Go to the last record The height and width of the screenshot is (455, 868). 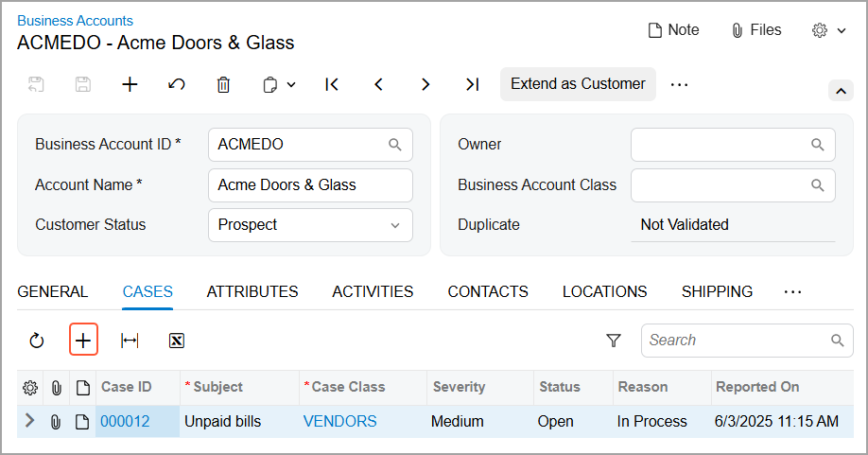point(473,84)
